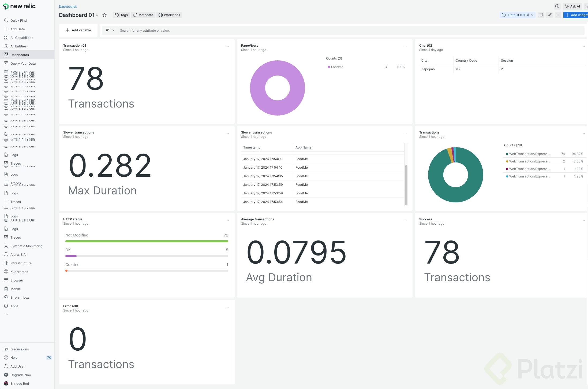The image size is (588, 389).
Task: Open HTTP status widget ellipsis menu
Action: pyautogui.click(x=227, y=220)
